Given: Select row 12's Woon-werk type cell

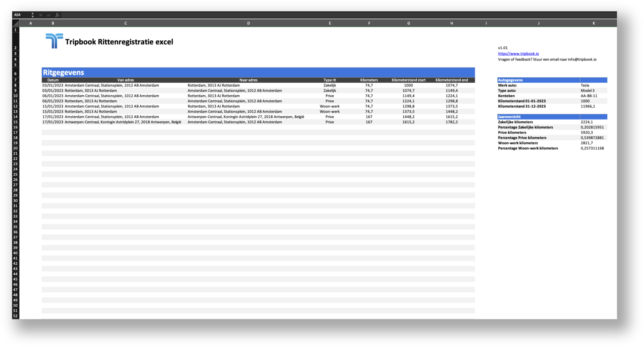Looking at the screenshot, I should point(330,106).
